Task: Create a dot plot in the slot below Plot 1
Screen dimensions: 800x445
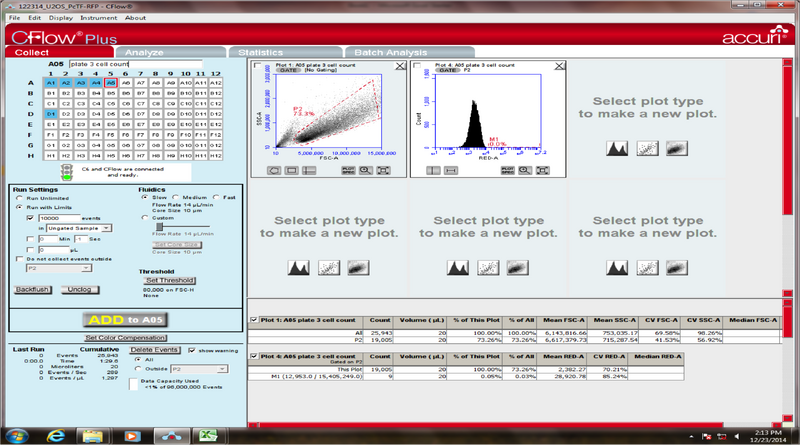Action: (329, 268)
